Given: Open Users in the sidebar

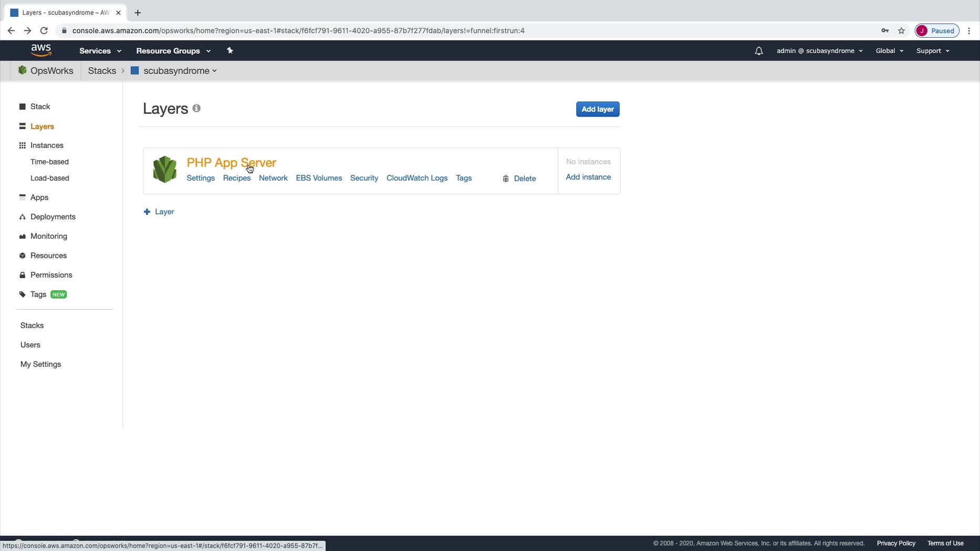Looking at the screenshot, I should [x=30, y=345].
